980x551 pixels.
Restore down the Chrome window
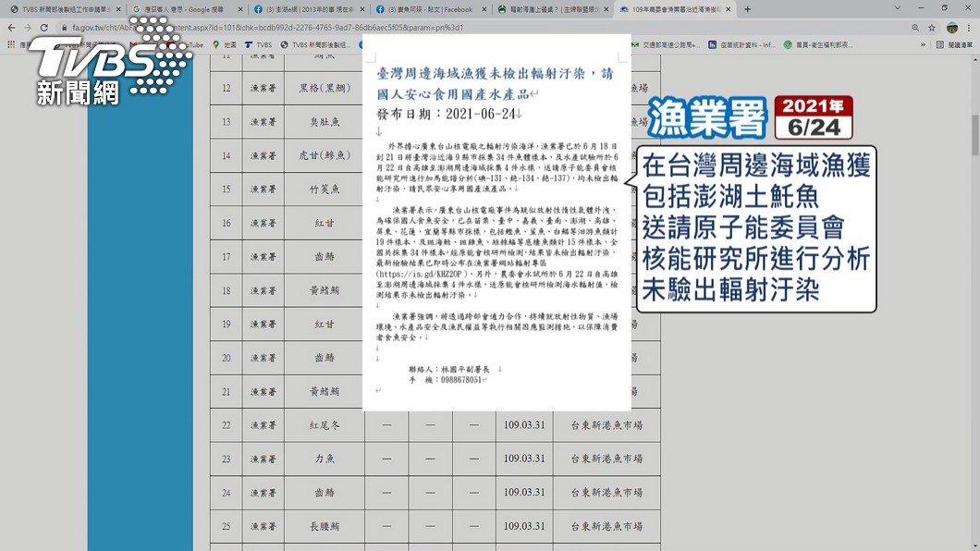point(944,8)
